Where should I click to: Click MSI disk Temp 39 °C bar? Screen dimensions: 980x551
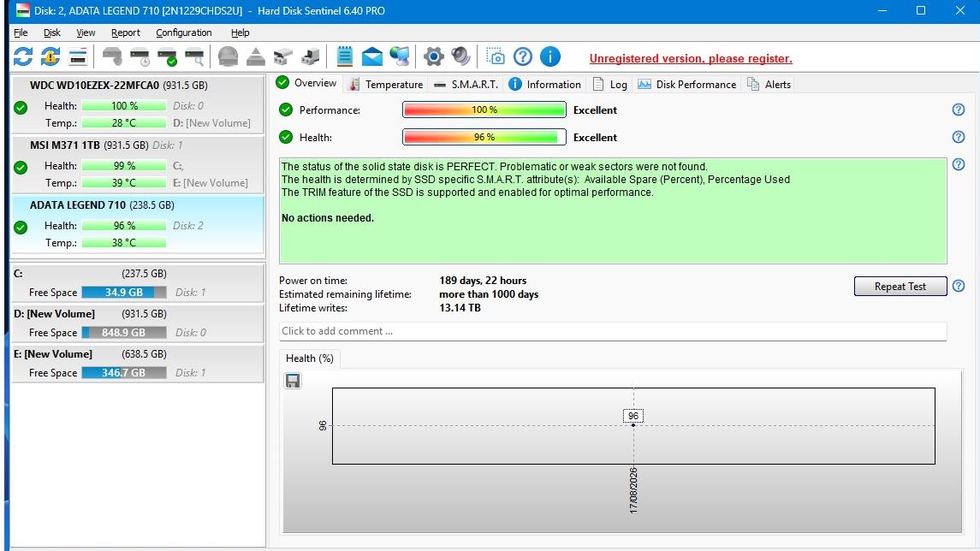click(124, 183)
